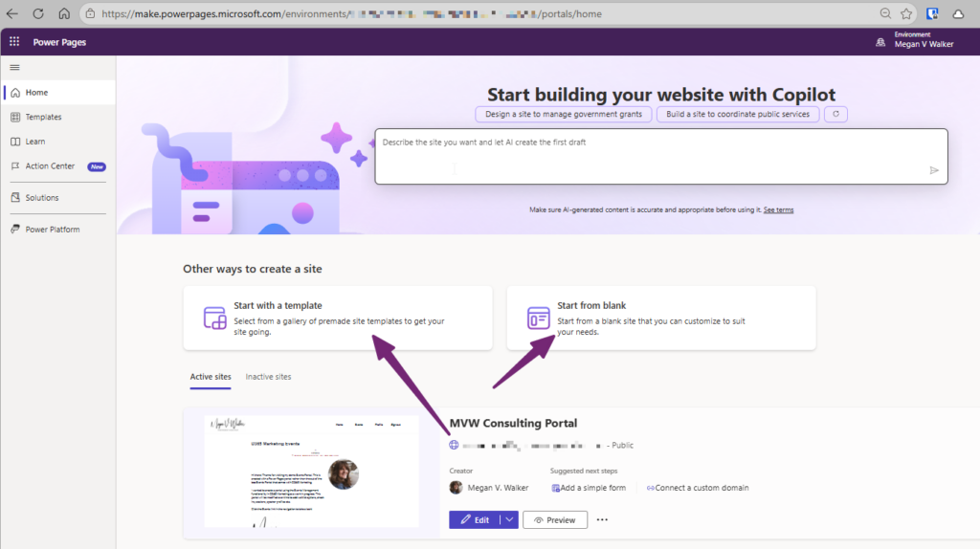This screenshot has height=549, width=980.
Task: Refresh the Copilot prompt suggestions
Action: [835, 115]
